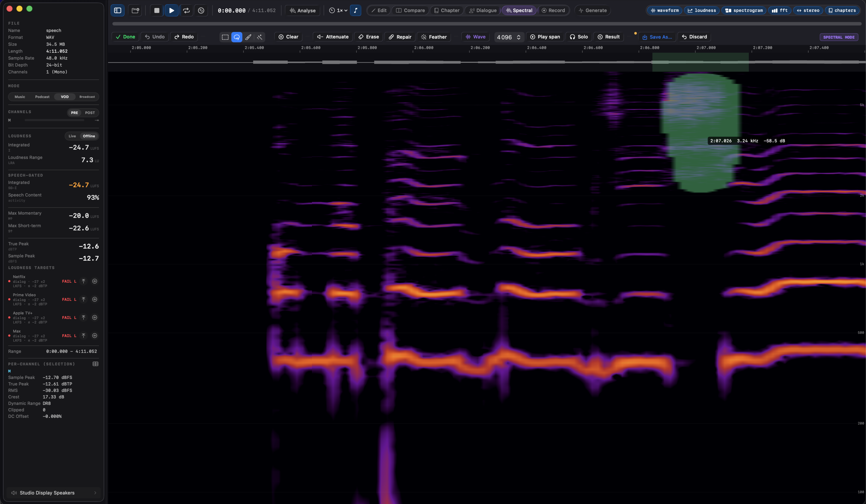Screen dimensions: 866x504
Task: Click the Generate button
Action: [x=593, y=10]
